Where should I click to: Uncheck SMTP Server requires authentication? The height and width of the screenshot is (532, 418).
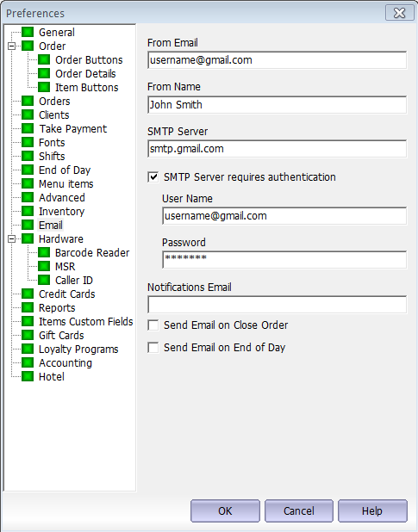click(x=153, y=176)
